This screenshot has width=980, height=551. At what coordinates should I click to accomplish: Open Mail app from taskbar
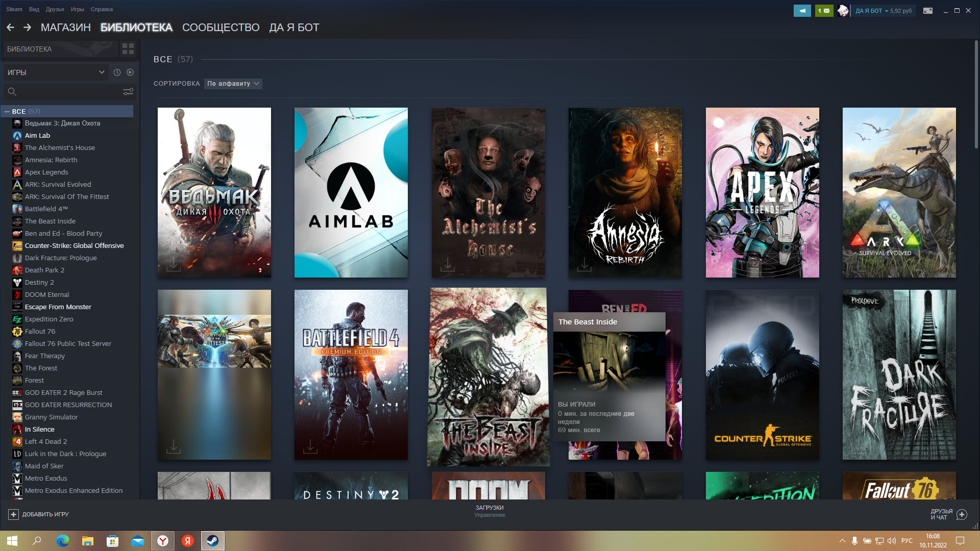[138, 541]
